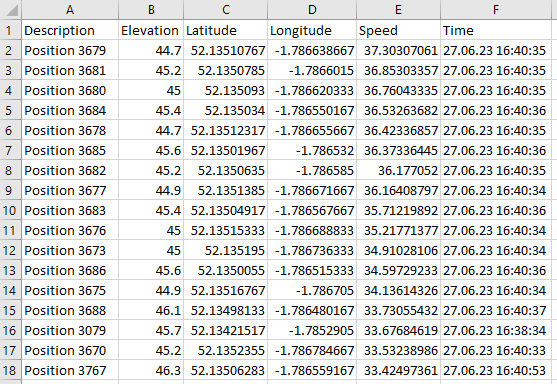Click the Latitude header cell

(226, 30)
